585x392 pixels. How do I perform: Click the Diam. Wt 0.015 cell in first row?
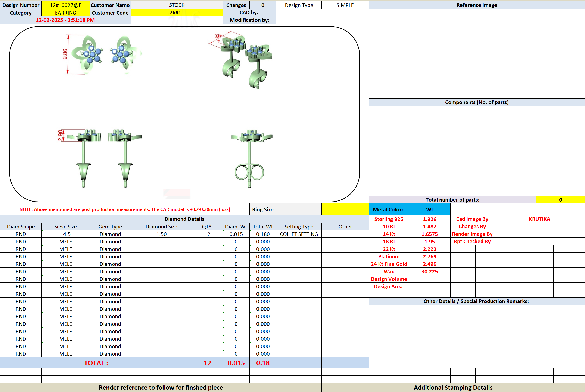236,234
